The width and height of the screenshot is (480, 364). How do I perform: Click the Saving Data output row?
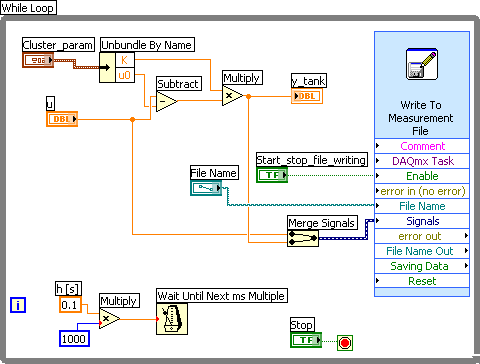(x=422, y=266)
